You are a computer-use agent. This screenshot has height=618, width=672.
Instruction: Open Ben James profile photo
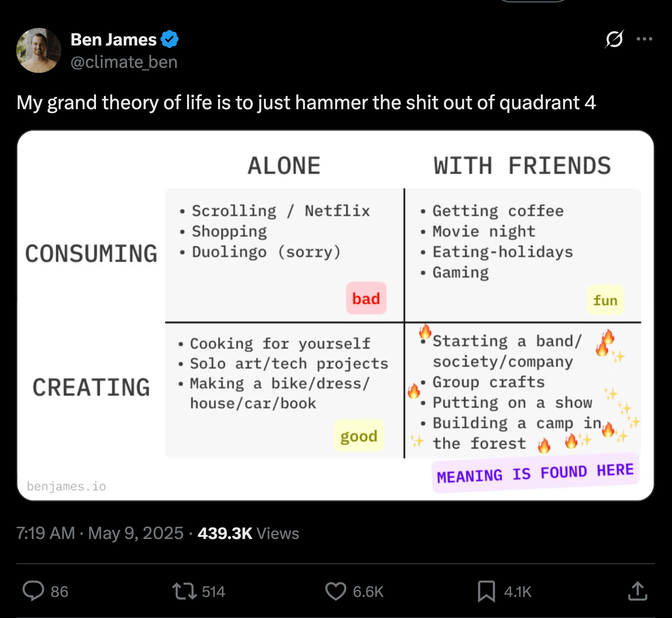pos(39,50)
